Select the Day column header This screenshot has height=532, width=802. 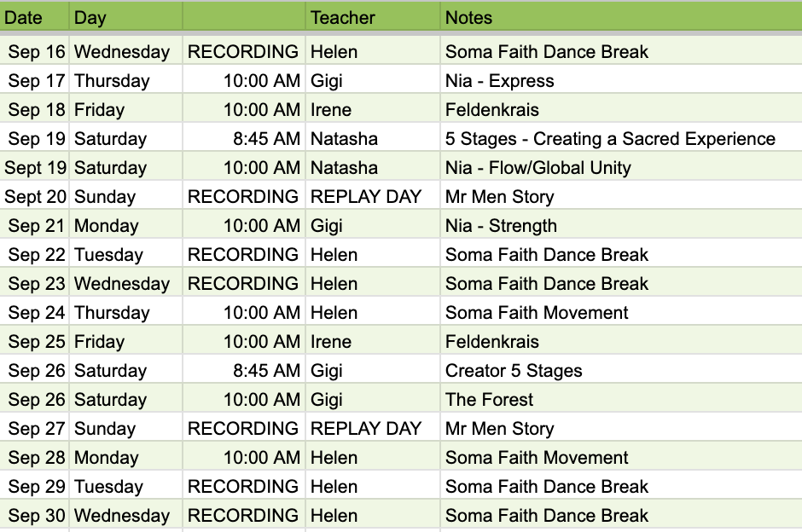pyautogui.click(x=125, y=17)
